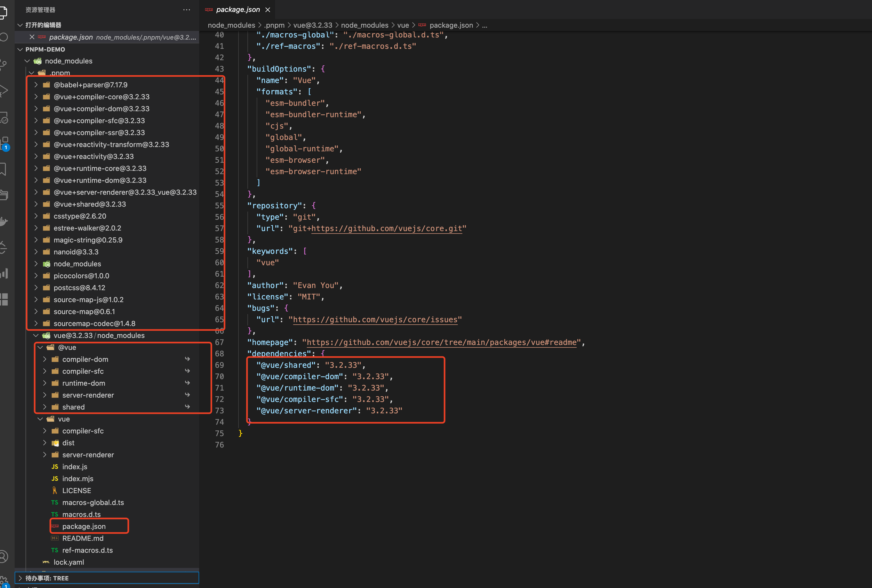Click the .pnpm breadcrumb segment
The height and width of the screenshot is (588, 872).
click(274, 25)
